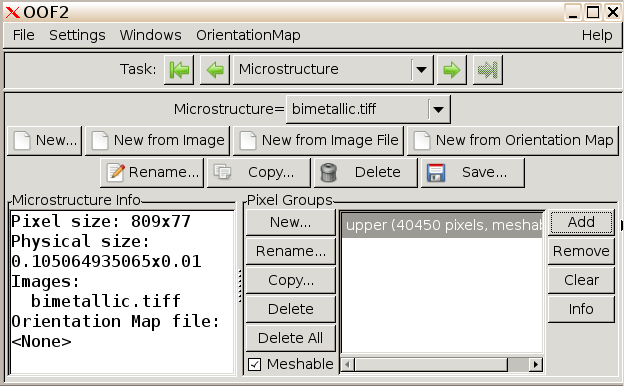Copy the microstructure using Copy... button
624x386 pixels.
[x=259, y=172]
